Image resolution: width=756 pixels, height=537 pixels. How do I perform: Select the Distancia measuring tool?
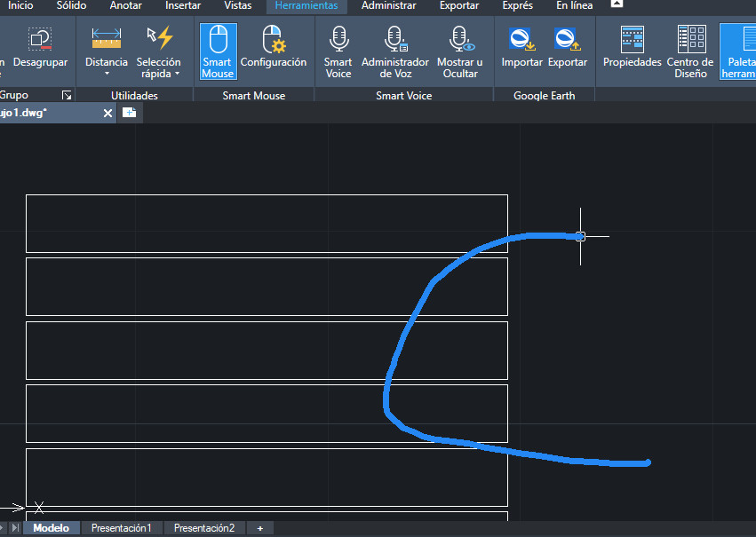click(107, 38)
